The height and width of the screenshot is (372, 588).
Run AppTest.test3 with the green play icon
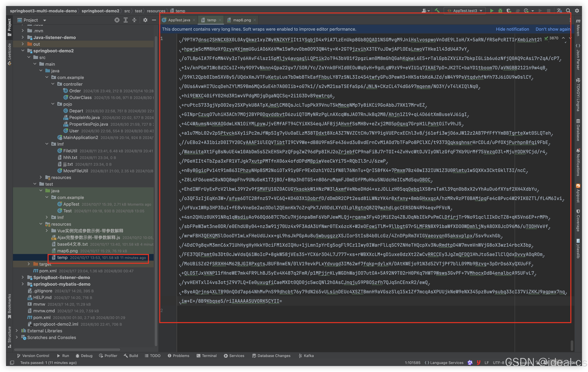[x=491, y=10]
